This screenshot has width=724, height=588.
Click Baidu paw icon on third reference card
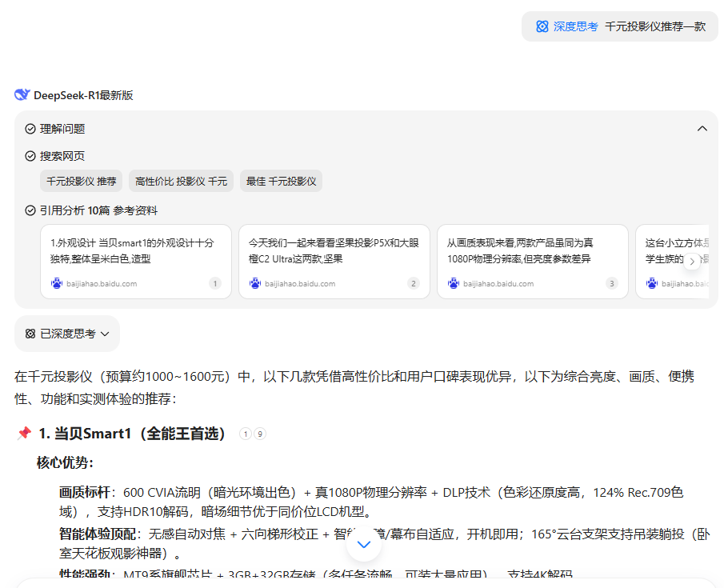[454, 283]
